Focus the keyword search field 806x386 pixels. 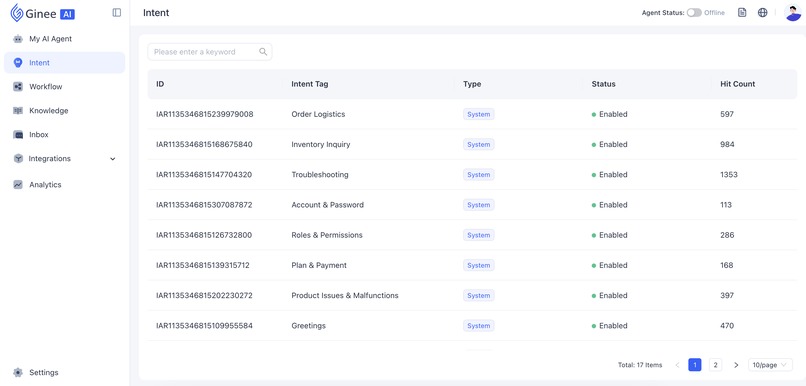(210, 52)
